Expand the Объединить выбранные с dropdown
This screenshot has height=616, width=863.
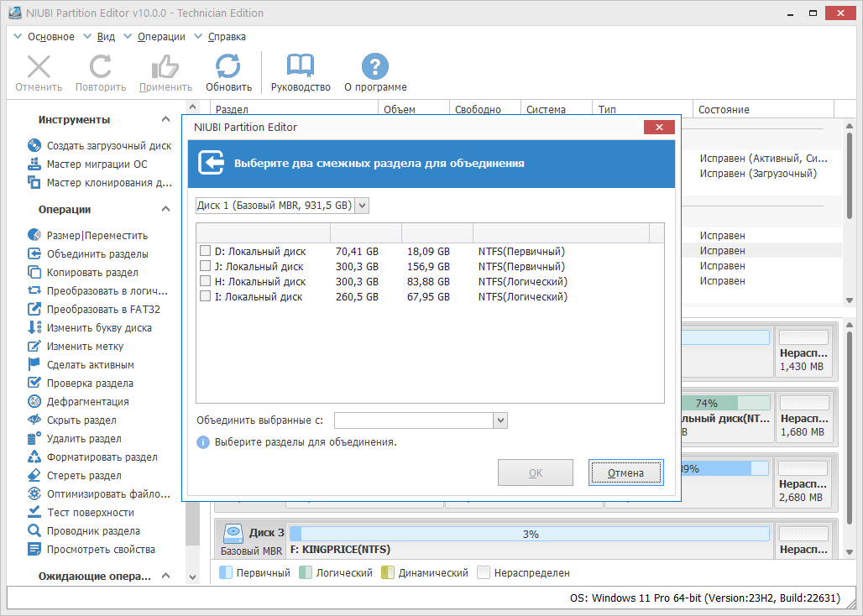pyautogui.click(x=421, y=420)
